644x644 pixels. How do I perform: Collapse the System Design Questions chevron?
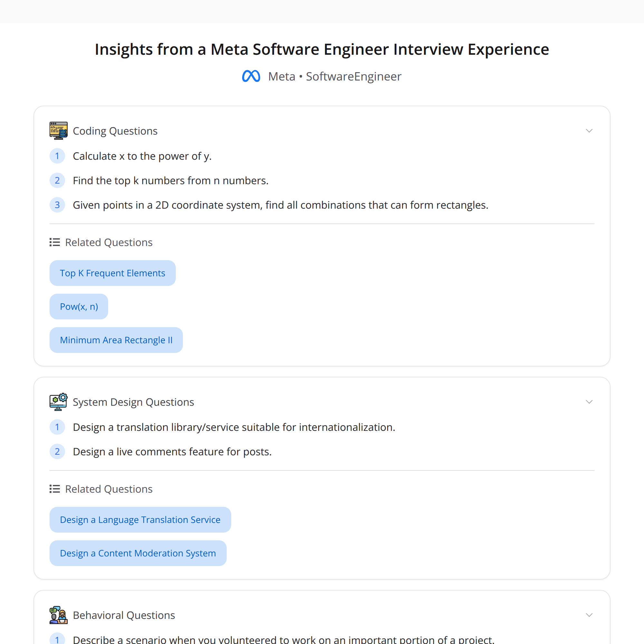click(589, 402)
